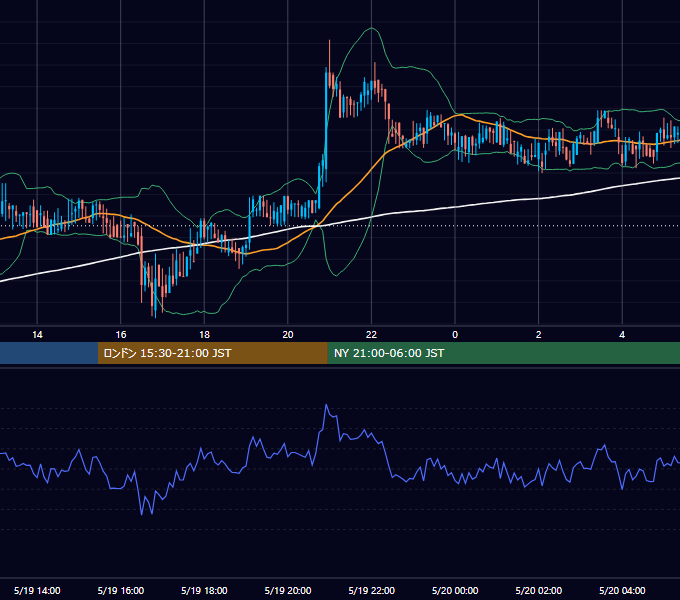Click the lowest trough of the oscillator line
This screenshot has width=680, height=600.
pyautogui.click(x=142, y=514)
